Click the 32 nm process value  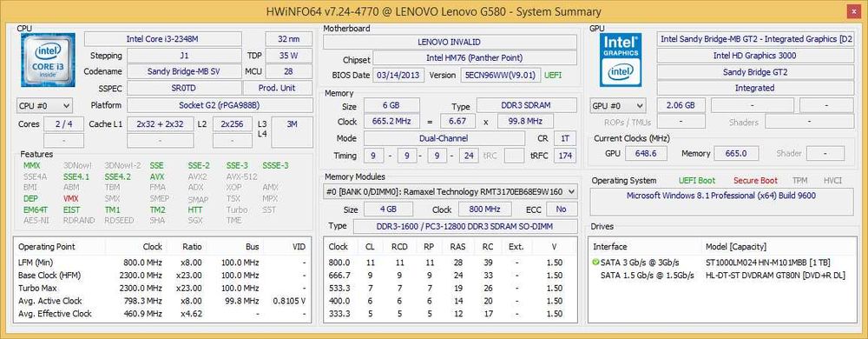click(x=288, y=39)
